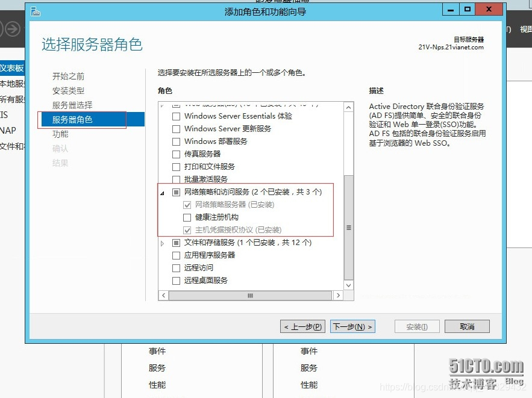Click the forward arrow in Server Manager
Viewport: 532px width, 398px height.
13,29
